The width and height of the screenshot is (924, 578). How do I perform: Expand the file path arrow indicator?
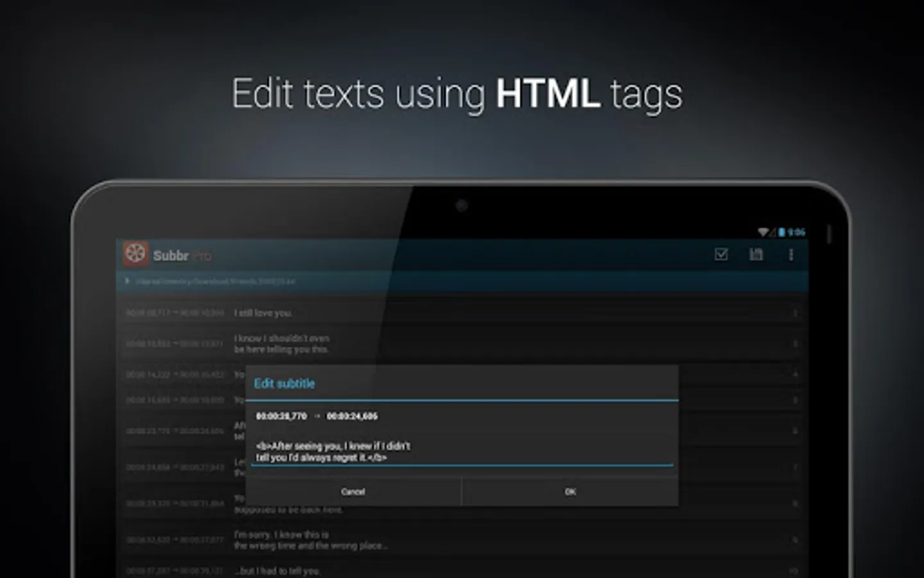(127, 281)
